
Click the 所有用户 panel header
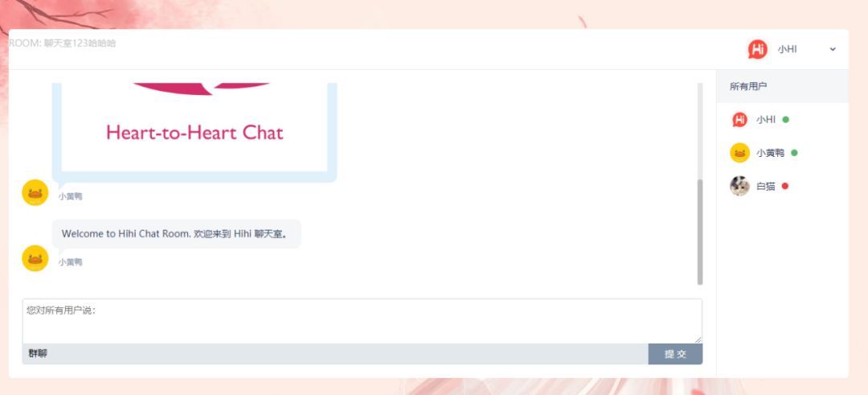pyautogui.click(x=782, y=86)
